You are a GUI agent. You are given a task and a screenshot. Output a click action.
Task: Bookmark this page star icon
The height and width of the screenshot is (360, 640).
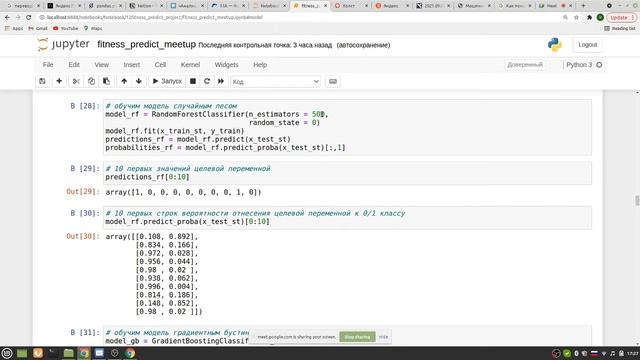pos(576,18)
